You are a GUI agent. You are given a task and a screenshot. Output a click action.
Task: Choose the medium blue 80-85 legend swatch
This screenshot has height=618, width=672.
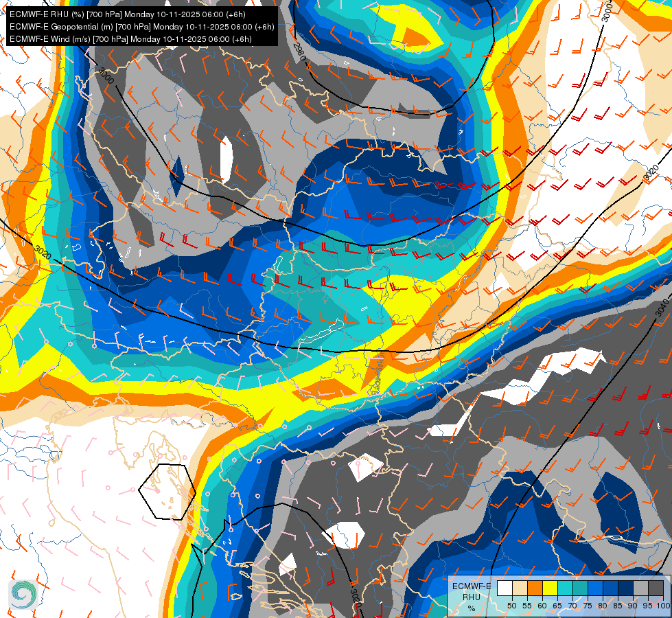pos(611,588)
